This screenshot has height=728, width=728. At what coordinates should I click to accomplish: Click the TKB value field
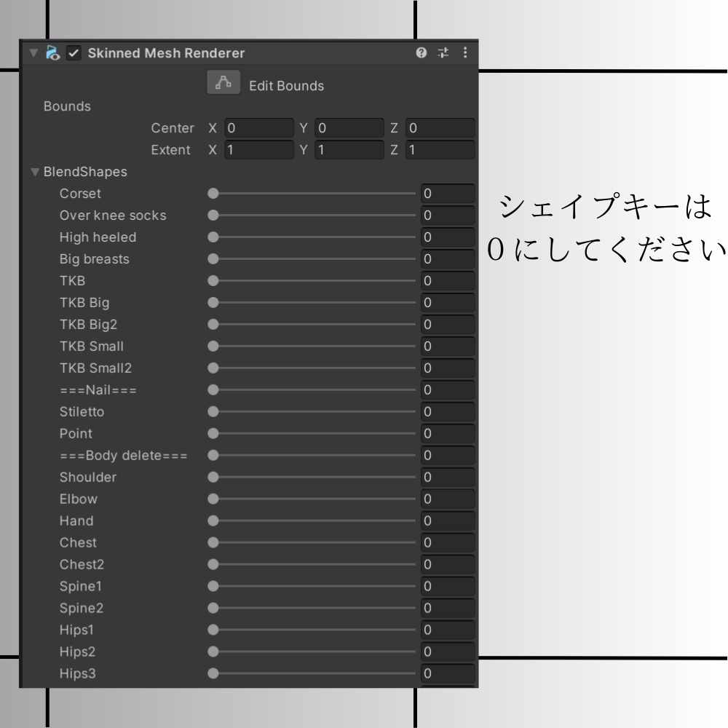(x=448, y=281)
